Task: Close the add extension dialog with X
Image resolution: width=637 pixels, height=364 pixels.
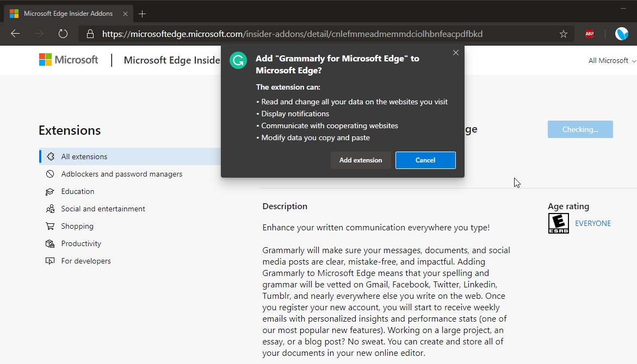Action: click(x=456, y=53)
